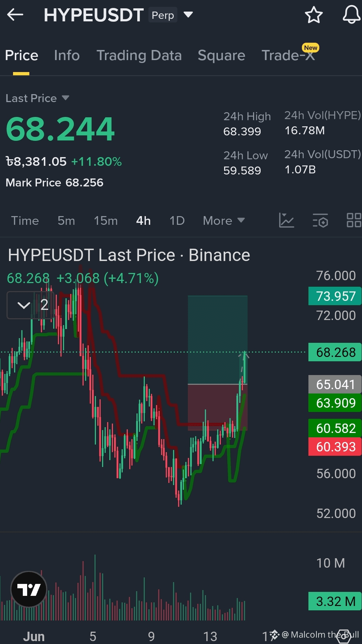
Task: Open the Trade-X tab marked New
Action: (289, 55)
